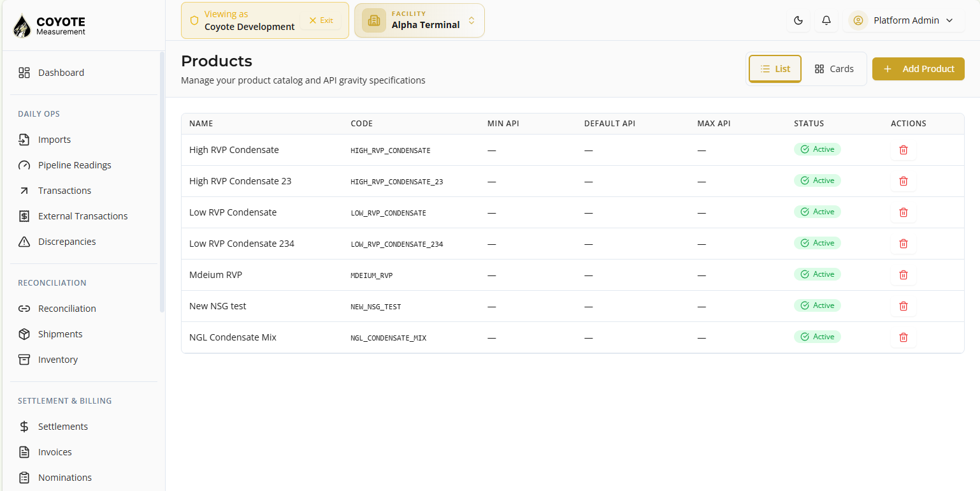Remove the Mdeium RVP product
Image resolution: width=980 pixels, height=491 pixels.
[x=903, y=275]
